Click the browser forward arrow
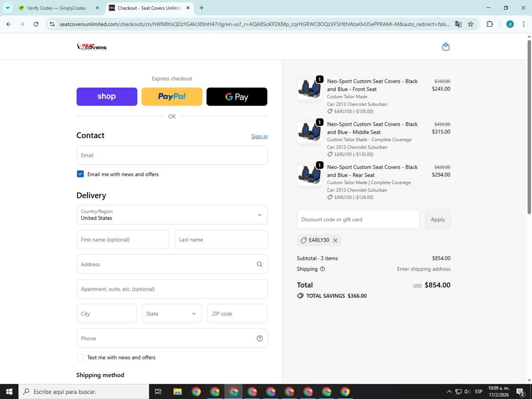Screen dimensions: 532x399 pyautogui.click(x=22, y=24)
